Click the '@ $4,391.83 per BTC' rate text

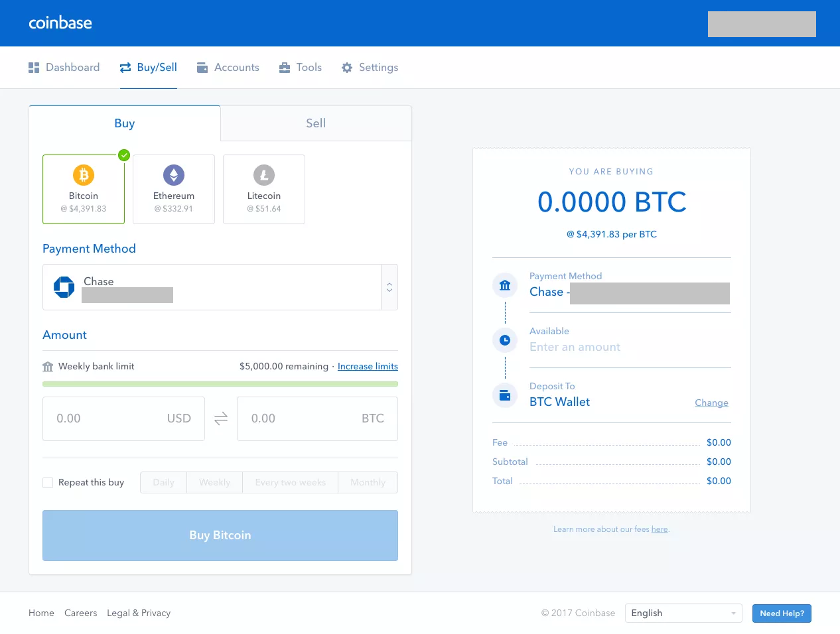[612, 234]
